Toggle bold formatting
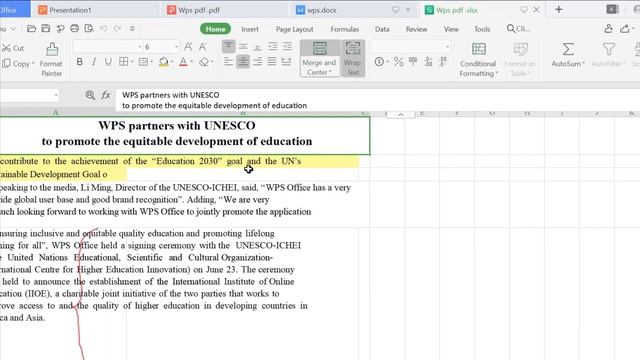 click(80, 62)
